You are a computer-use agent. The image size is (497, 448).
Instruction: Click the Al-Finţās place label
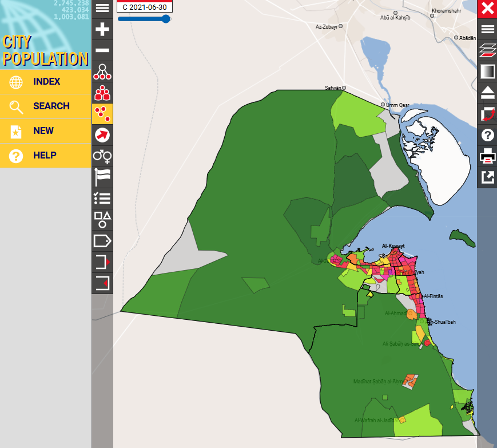coord(434,296)
